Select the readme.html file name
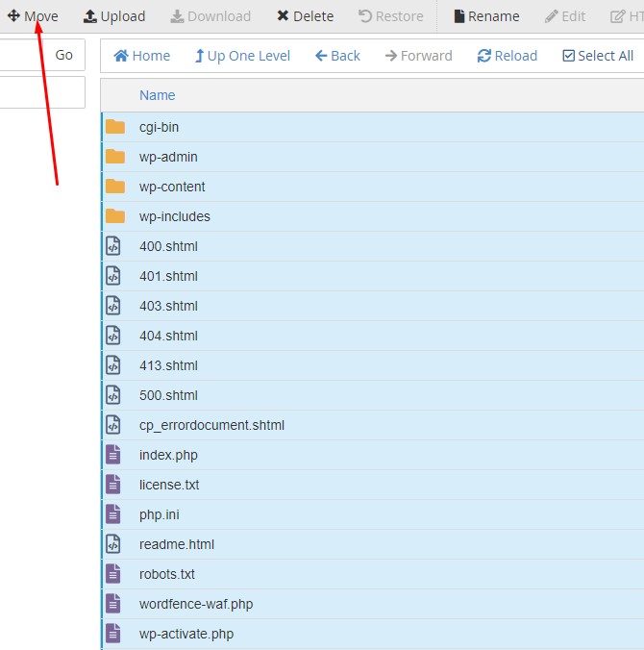The image size is (644, 650). pyautogui.click(x=177, y=544)
